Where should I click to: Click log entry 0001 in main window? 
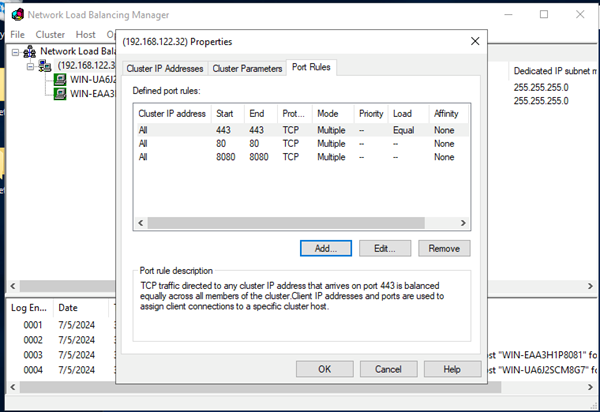(33, 325)
